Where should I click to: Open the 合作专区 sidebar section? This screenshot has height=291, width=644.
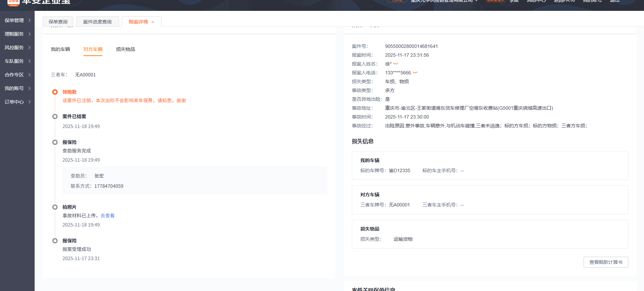click(17, 75)
